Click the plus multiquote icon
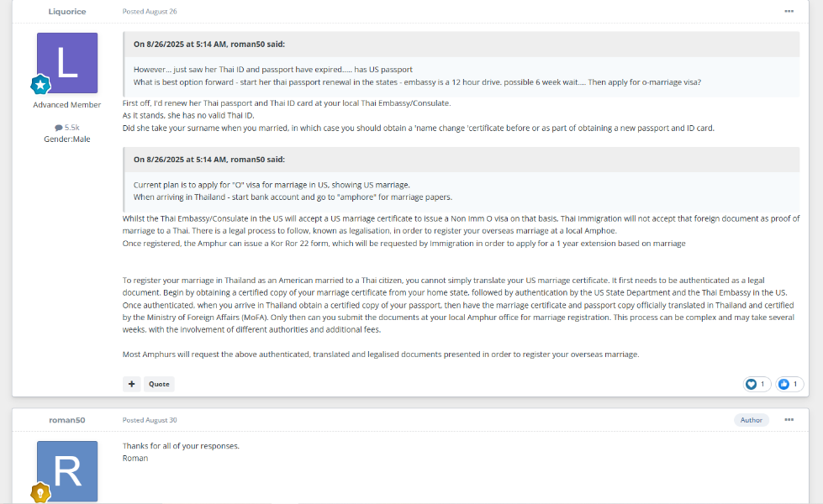 (131, 384)
